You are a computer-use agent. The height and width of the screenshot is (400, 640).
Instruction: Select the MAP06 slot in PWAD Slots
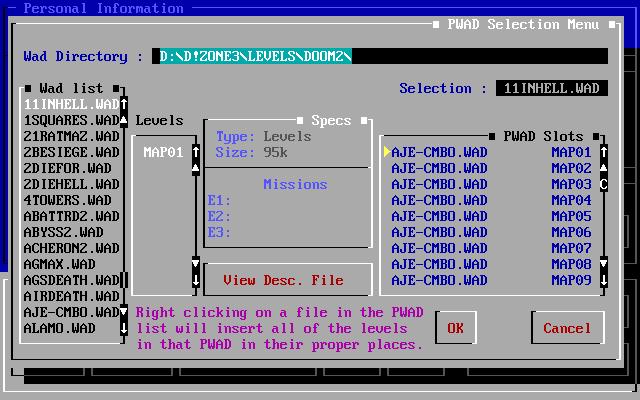(x=491, y=232)
